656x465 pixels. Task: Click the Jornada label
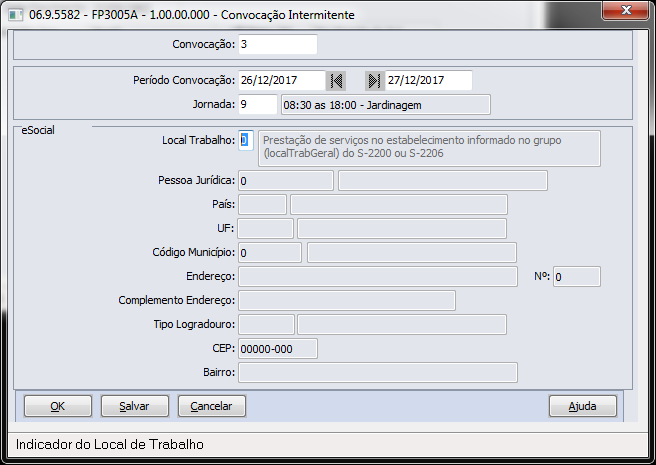click(x=214, y=104)
